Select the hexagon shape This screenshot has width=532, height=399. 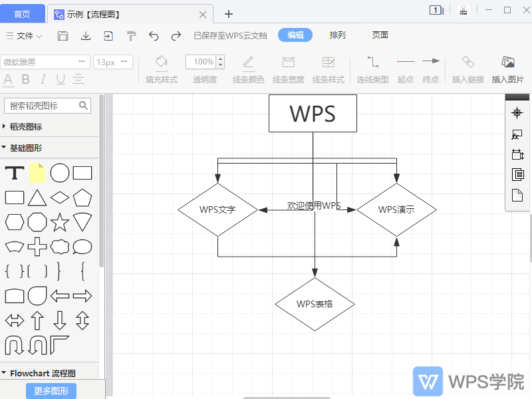(x=15, y=222)
